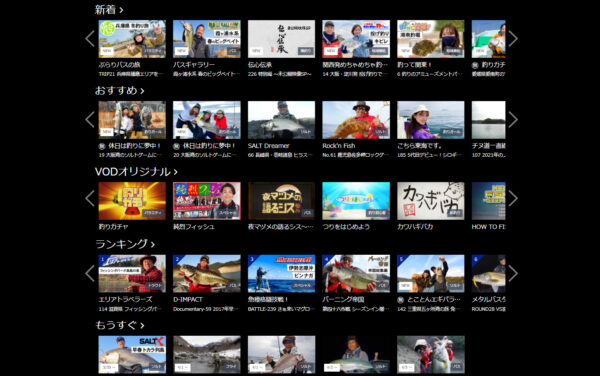Expand the 新着 section heading
This screenshot has height=376, width=600.
point(109,10)
